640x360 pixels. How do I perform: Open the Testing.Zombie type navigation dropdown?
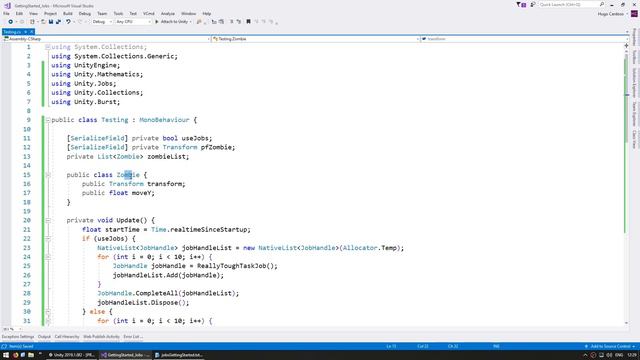click(316, 39)
